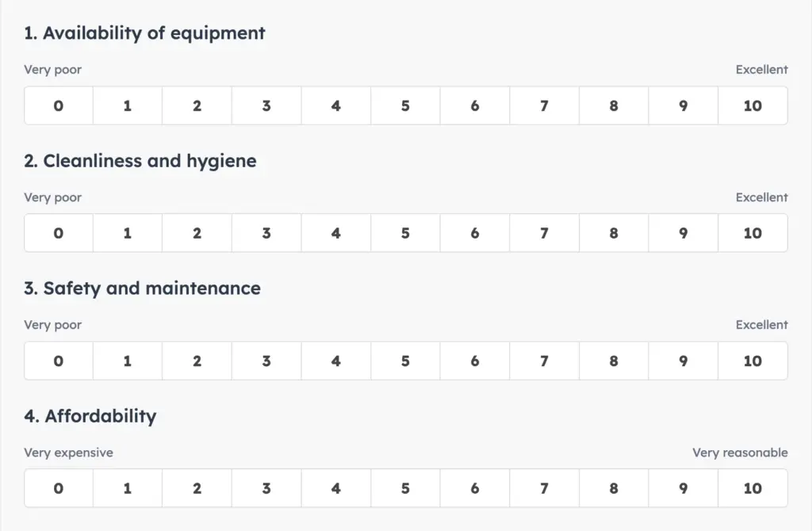
Task: Choose 10 on the Affordability scale
Action: pyautogui.click(x=753, y=488)
